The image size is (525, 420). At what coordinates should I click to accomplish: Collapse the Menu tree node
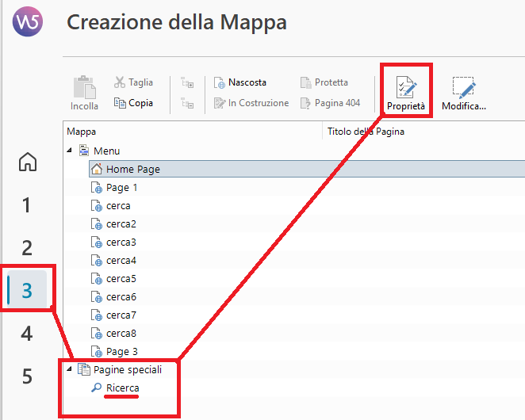[69, 151]
